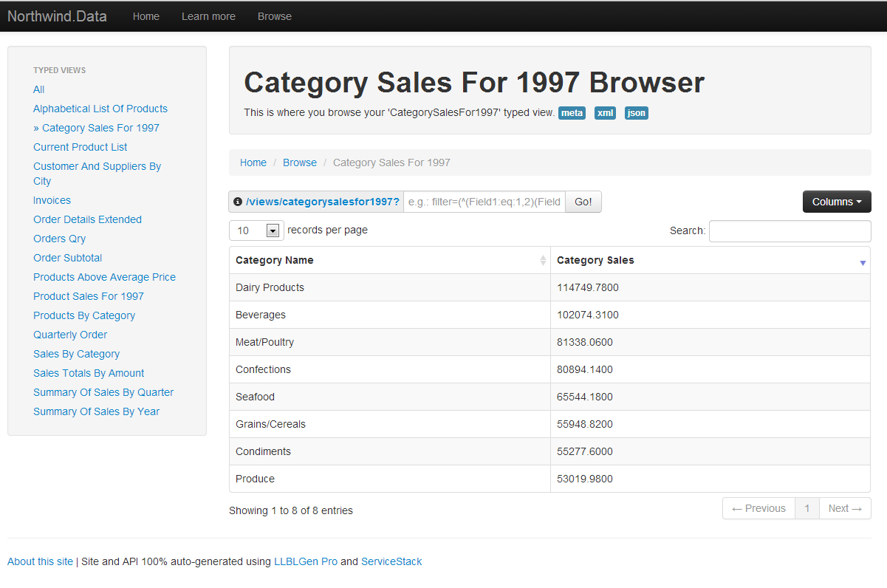Viewport: 887px width, 588px height.
Task: Go to the Quarterly Order view
Action: pyautogui.click(x=69, y=335)
